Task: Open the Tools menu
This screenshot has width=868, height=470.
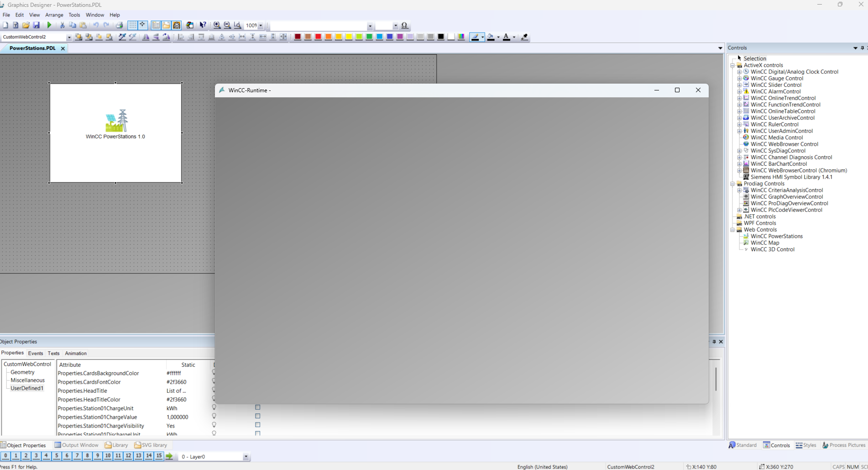Action: pyautogui.click(x=74, y=15)
